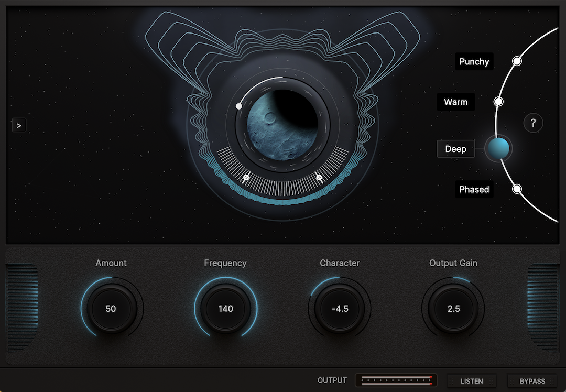The height and width of the screenshot is (392, 566).
Task: Click the white arc node above Punchy
Action: (x=516, y=61)
